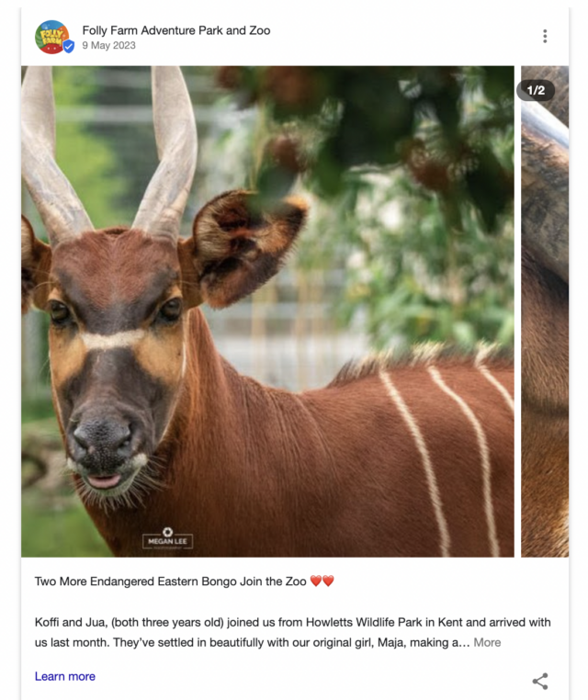This screenshot has width=588, height=700.
Task: Click the share icon below the post
Action: coord(540,681)
